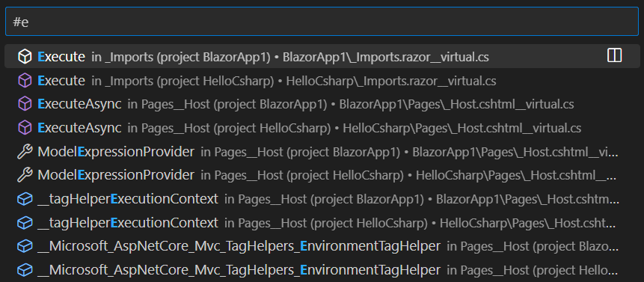644x282 pixels.
Task: Choose ExecuteAsync in Pages__Host project BlazorApp1
Action: 322,104
